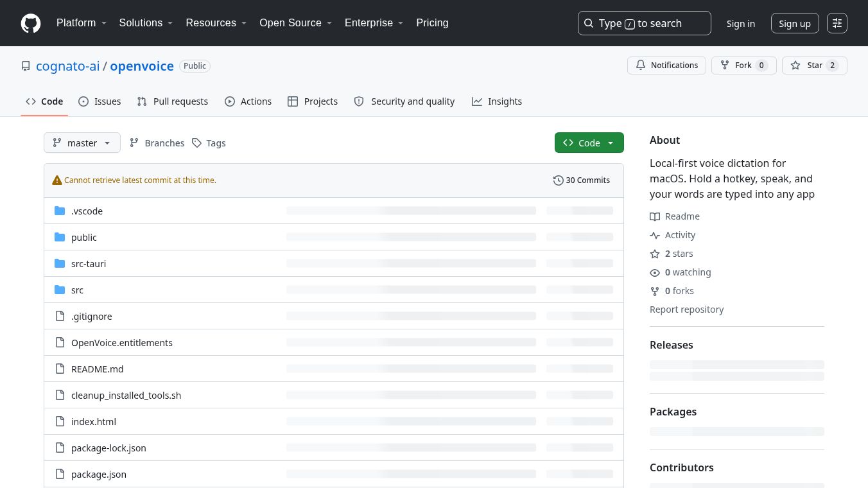This screenshot has width=868, height=488.
Task: View the repository Tags
Action: [209, 143]
